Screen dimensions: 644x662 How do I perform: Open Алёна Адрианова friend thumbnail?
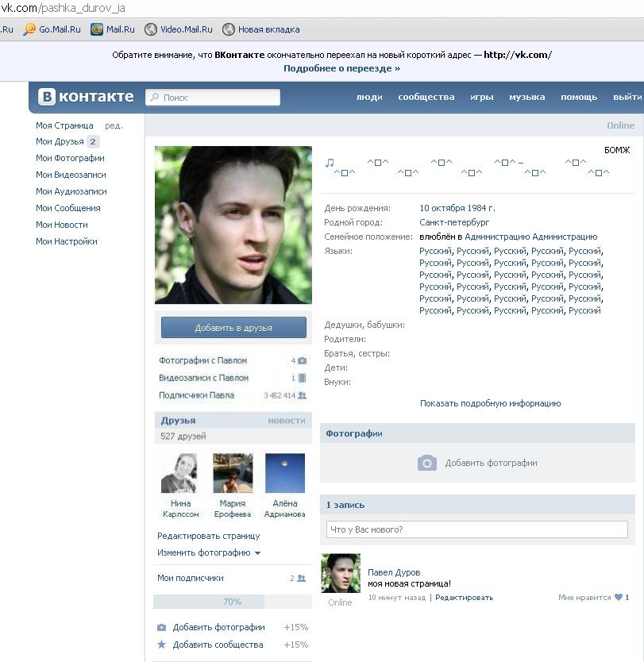tap(285, 473)
